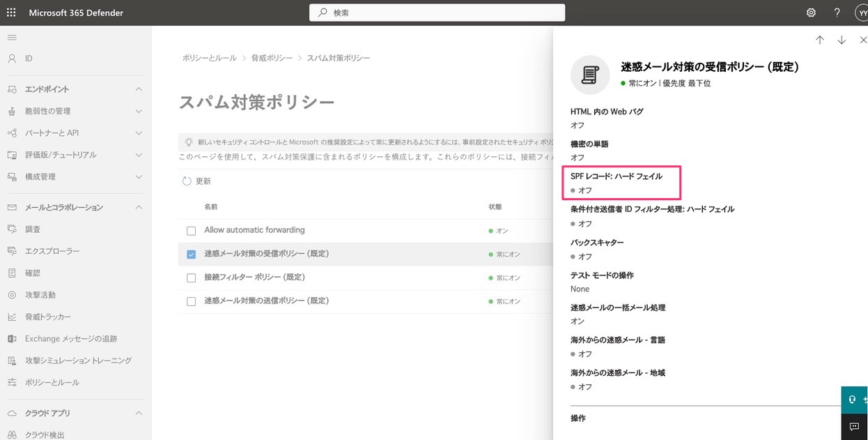Click the top search field

pos(437,12)
